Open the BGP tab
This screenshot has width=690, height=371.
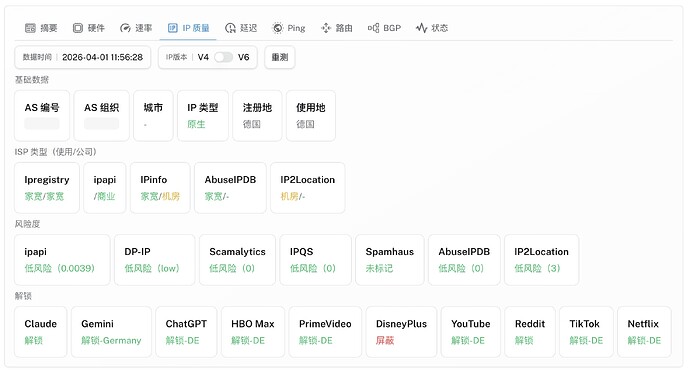click(384, 28)
